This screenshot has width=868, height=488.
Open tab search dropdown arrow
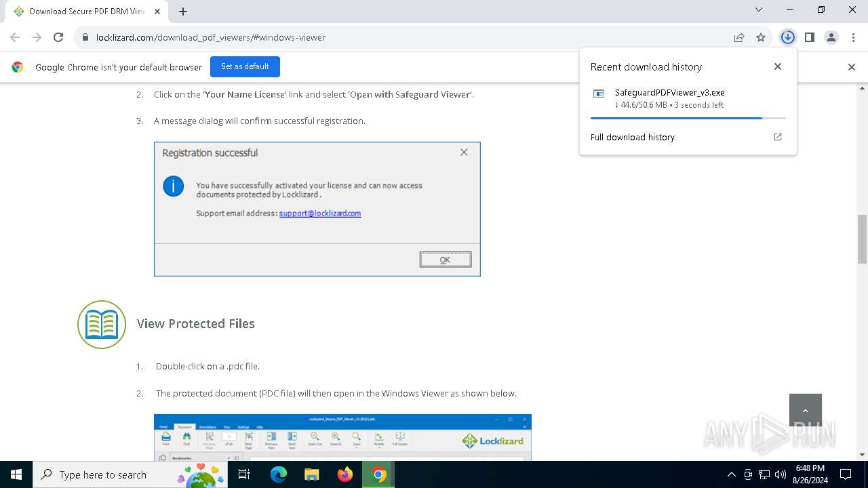[759, 9]
